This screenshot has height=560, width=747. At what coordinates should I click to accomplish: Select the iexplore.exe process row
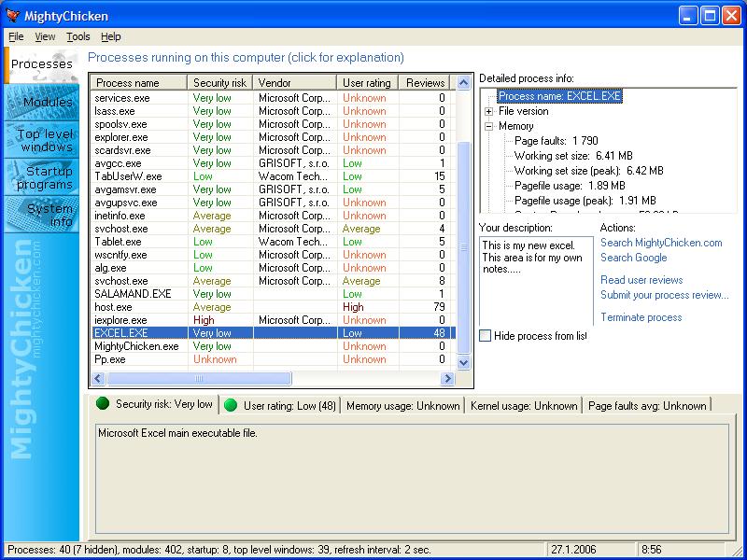[x=274, y=320]
